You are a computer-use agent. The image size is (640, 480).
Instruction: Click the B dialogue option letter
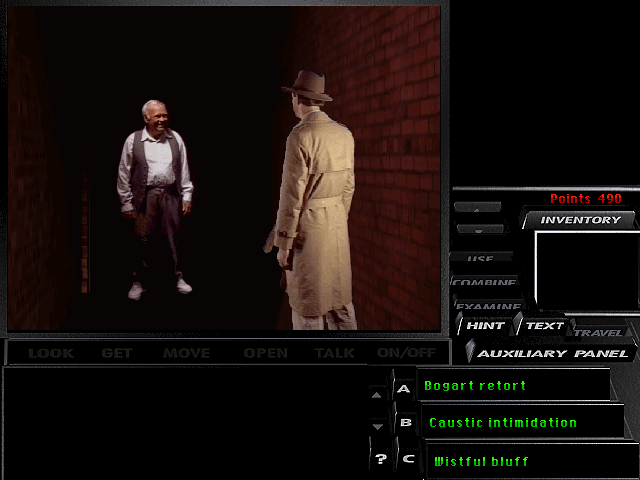point(406,422)
